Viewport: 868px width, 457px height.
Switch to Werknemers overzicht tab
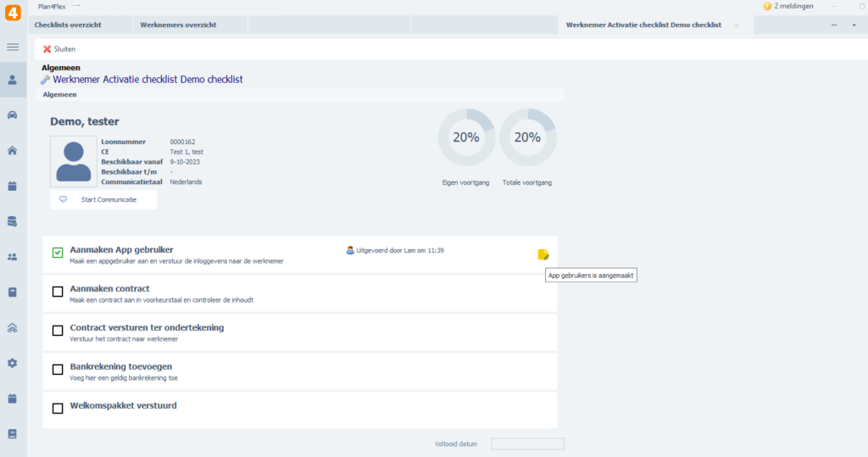click(x=178, y=25)
